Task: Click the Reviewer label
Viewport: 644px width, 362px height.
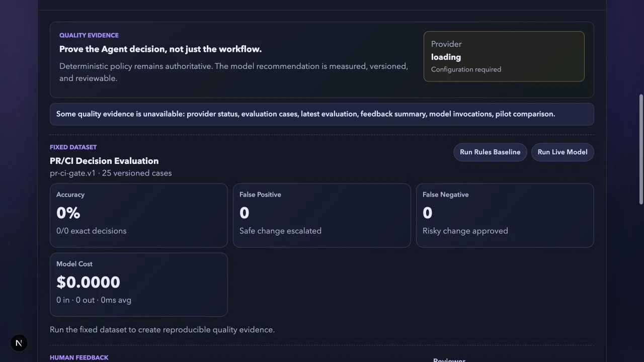Action: (449, 360)
